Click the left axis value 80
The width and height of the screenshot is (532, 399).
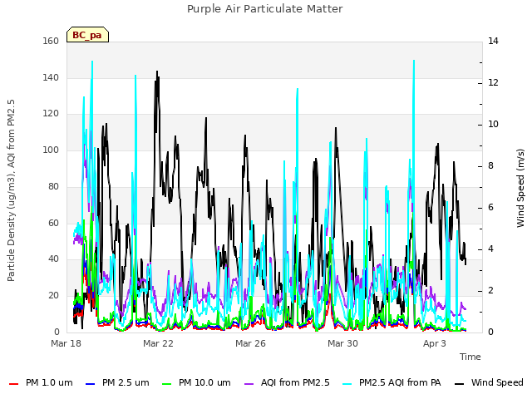(53, 186)
